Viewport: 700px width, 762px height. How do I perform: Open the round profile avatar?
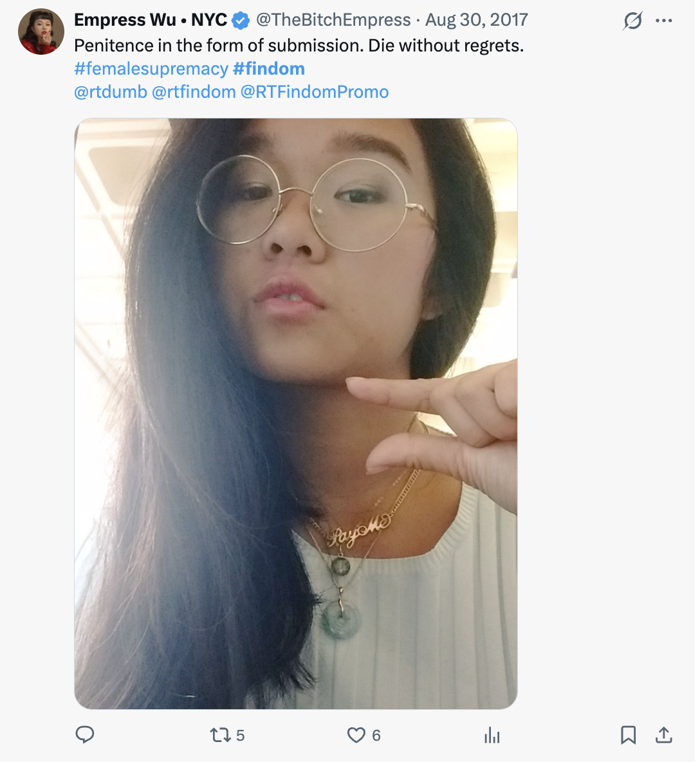tap(41, 32)
